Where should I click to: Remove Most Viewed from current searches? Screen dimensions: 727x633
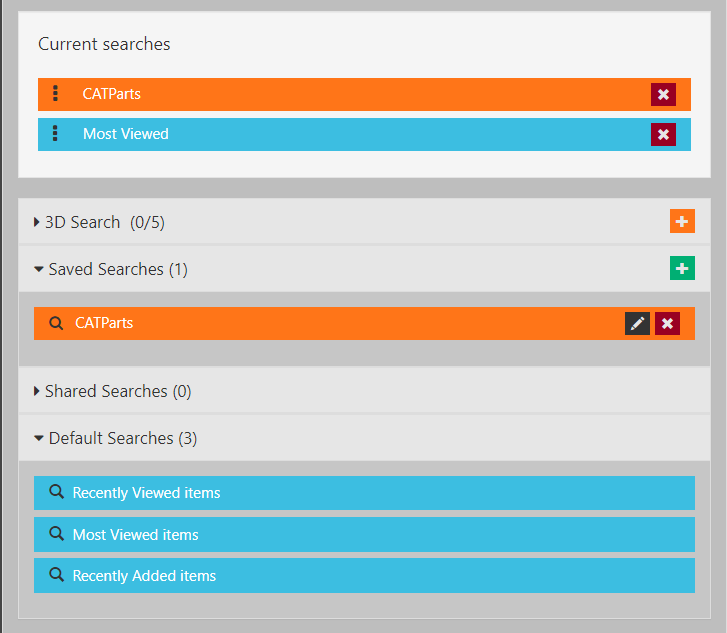[x=663, y=134]
